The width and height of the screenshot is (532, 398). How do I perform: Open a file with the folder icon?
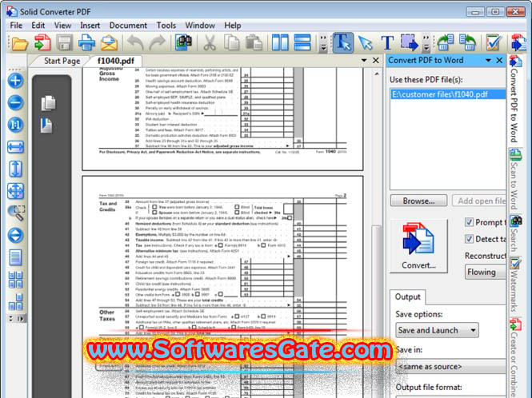click(x=19, y=43)
